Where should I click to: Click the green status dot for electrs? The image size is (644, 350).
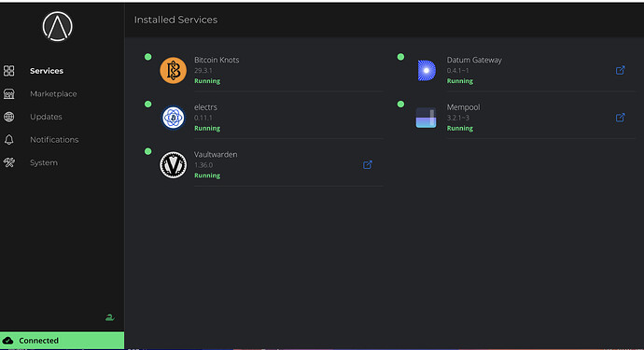pos(148,105)
